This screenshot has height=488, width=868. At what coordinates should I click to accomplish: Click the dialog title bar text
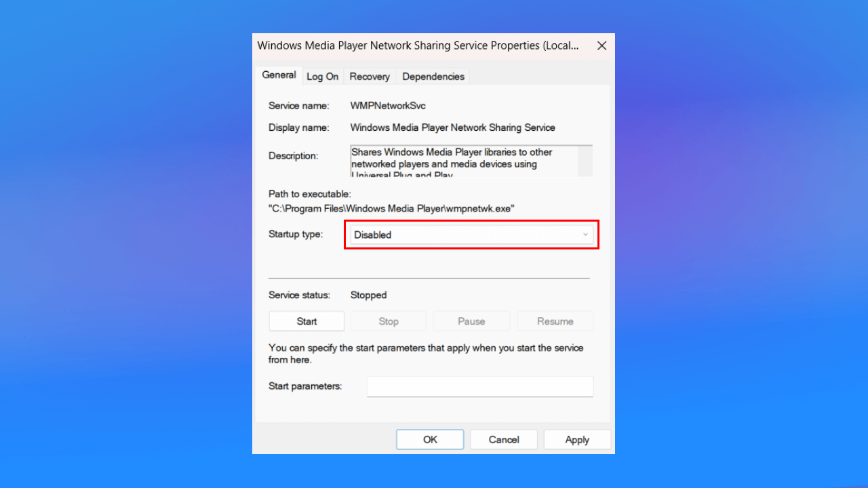point(418,46)
